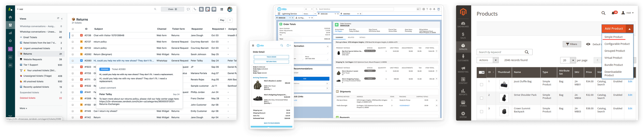Open the Zendesk Talk phone icon
This screenshot has width=644, height=139.
click(195, 9)
